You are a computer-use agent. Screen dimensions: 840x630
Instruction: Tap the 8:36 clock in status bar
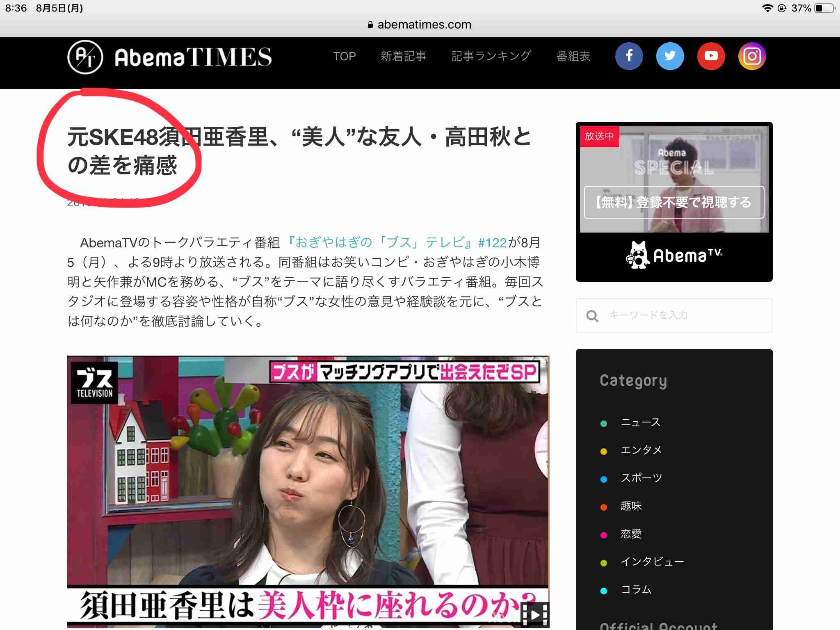(16, 8)
